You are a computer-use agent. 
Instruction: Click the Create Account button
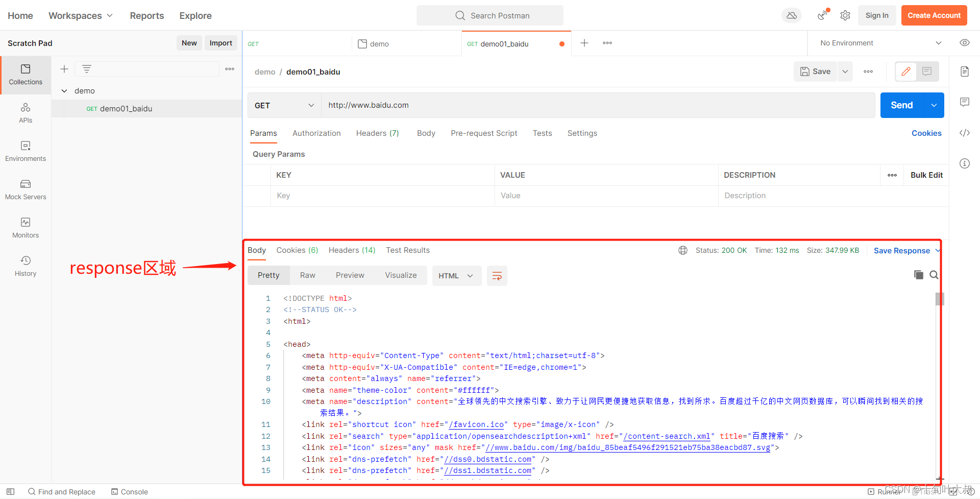pos(934,15)
